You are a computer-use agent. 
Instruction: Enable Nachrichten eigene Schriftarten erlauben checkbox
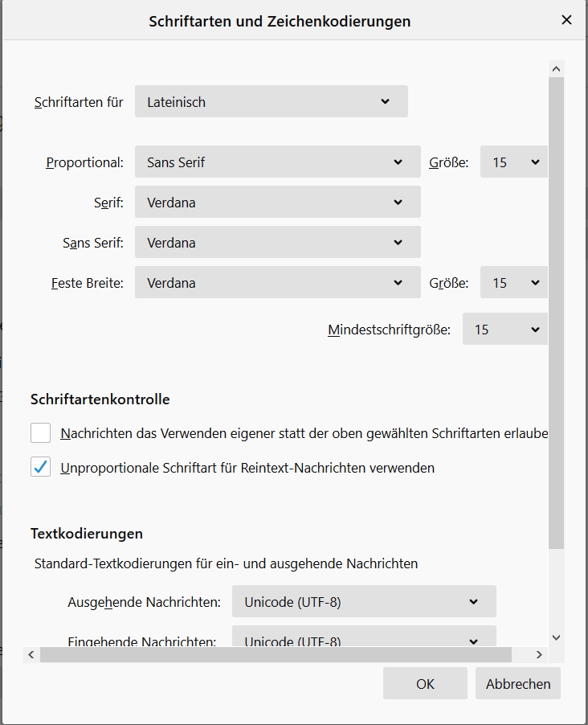point(41,433)
